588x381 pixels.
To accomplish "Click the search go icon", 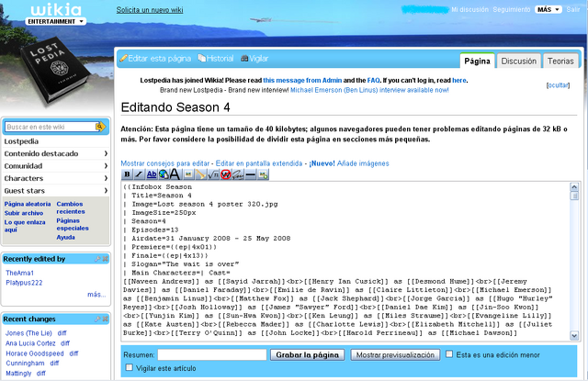I will [x=100, y=127].
